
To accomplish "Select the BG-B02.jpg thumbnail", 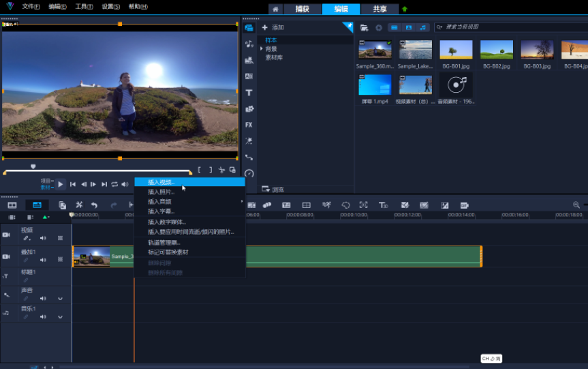I will point(497,50).
